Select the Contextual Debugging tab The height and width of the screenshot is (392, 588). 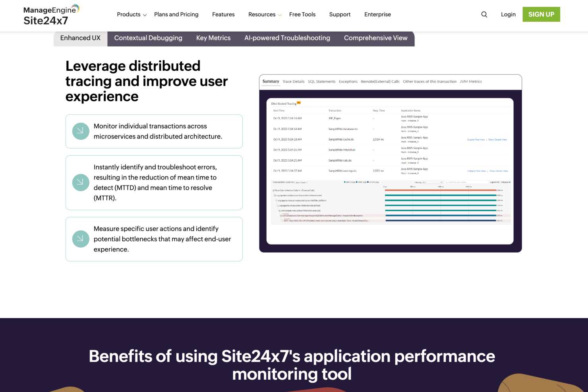coord(148,38)
